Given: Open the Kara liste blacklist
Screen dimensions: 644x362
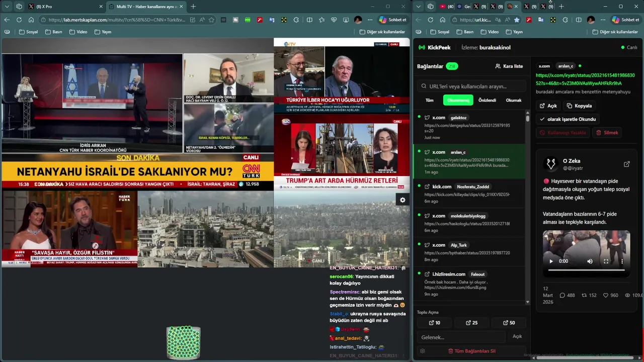Looking at the screenshot, I should [509, 66].
